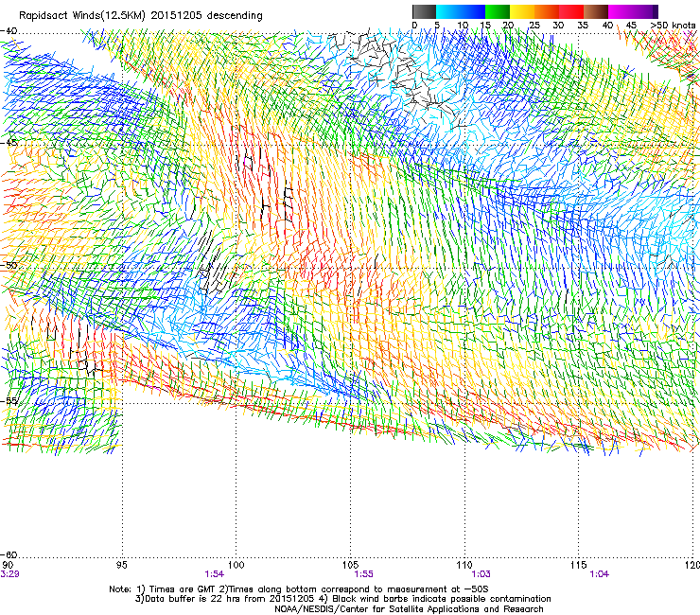Click the cyan-blue 5-15 knots legend swatch

coord(461,11)
